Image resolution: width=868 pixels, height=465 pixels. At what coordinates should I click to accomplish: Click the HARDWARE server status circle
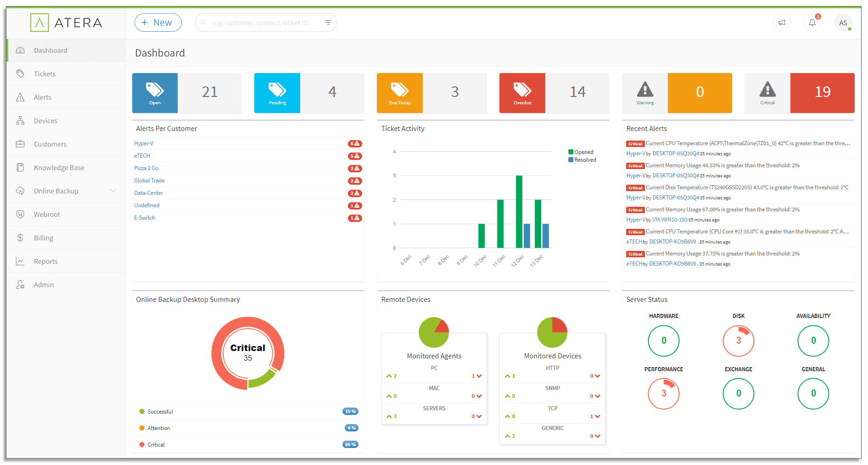coord(664,341)
